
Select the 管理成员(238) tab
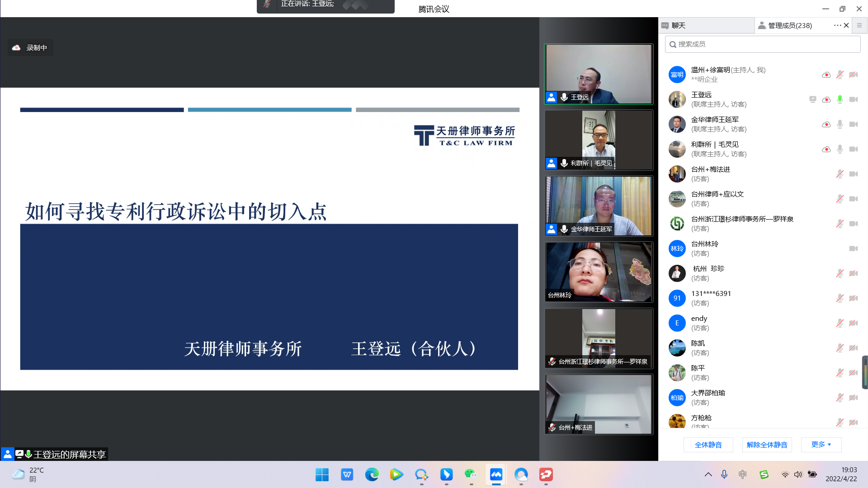coord(789,25)
